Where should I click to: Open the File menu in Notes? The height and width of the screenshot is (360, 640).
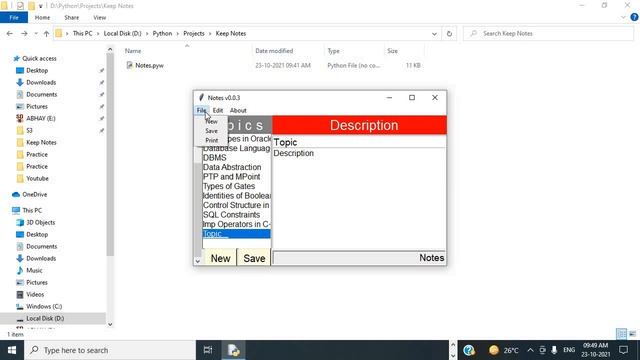[202, 110]
